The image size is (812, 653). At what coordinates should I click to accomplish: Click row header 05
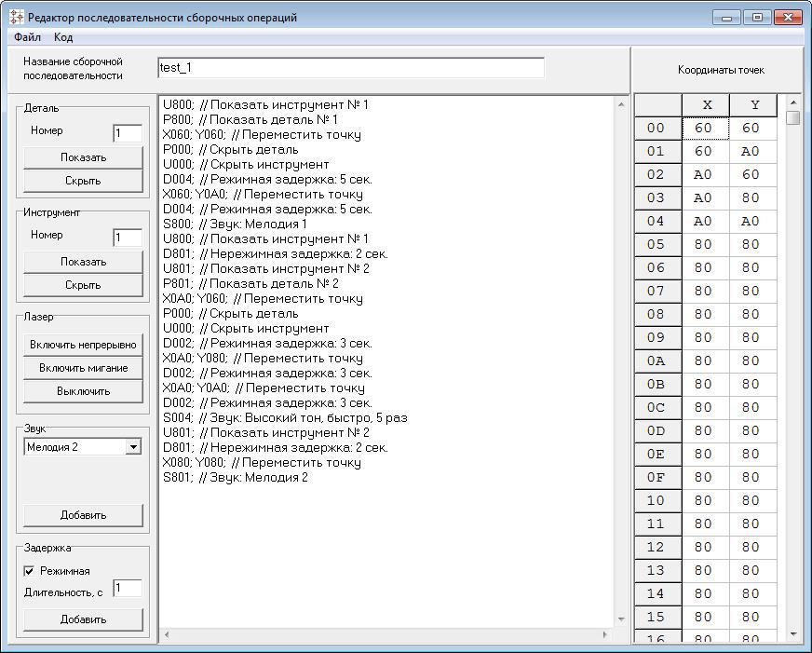pyautogui.click(x=658, y=245)
